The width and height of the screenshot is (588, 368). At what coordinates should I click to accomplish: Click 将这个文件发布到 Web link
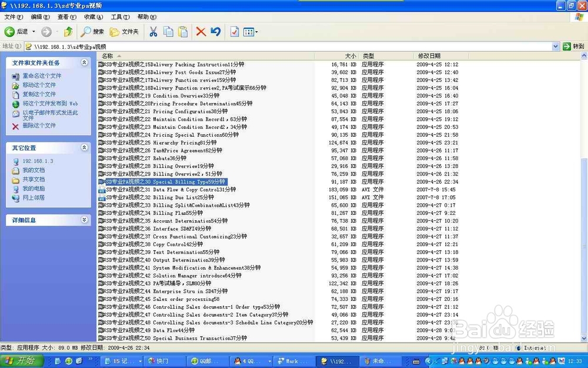[50, 104]
